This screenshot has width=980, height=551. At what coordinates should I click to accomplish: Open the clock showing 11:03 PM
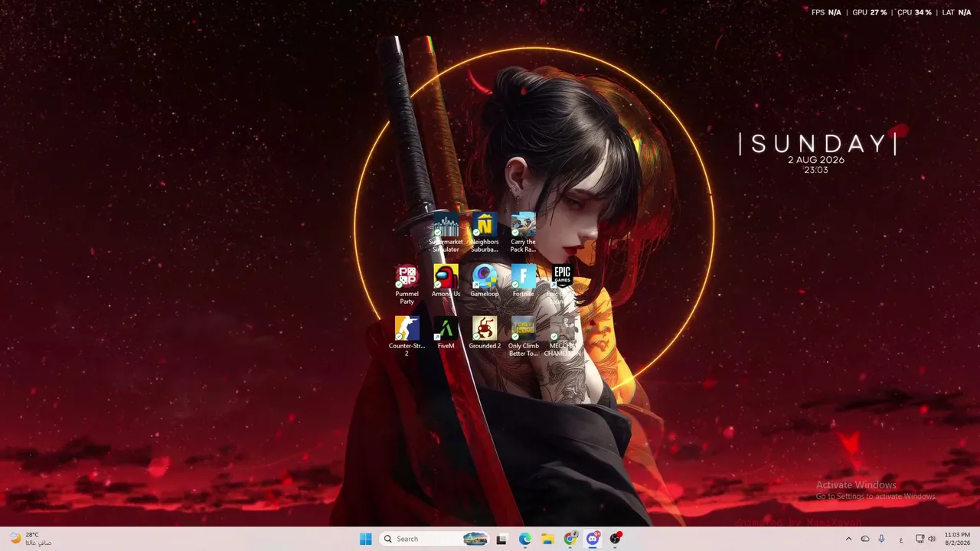point(957,539)
